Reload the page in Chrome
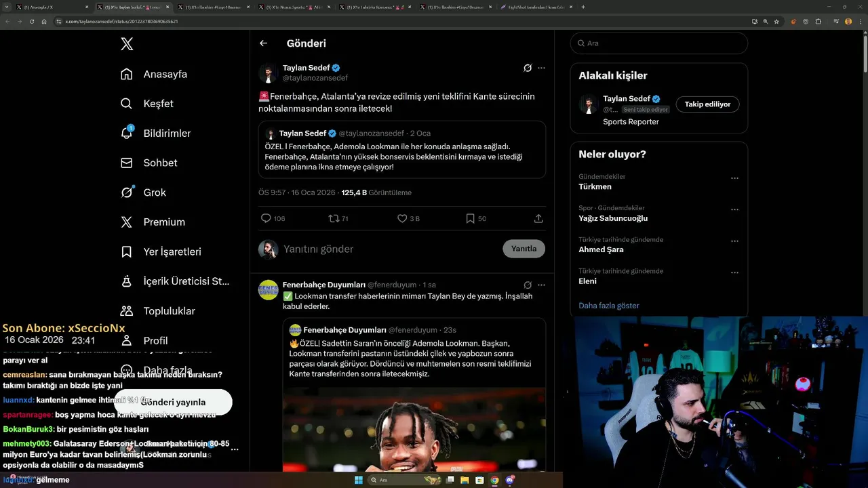The height and width of the screenshot is (488, 868). tap(31, 21)
